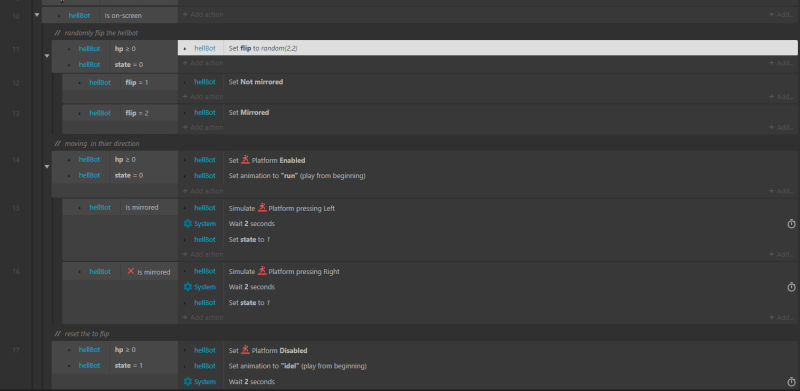Click Platform icon in Set Platform Disabled action

pyautogui.click(x=245, y=350)
